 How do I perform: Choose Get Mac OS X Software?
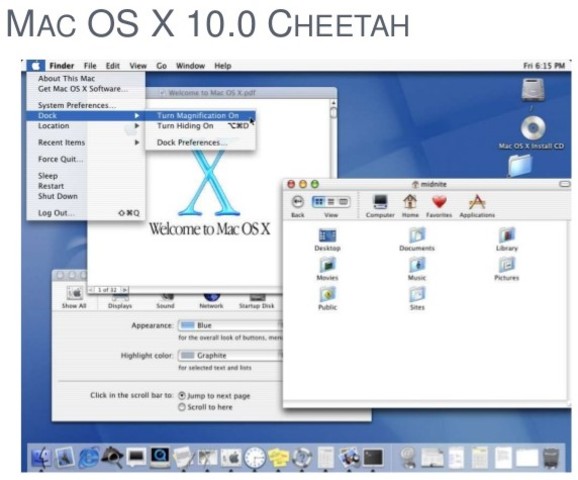[86, 88]
